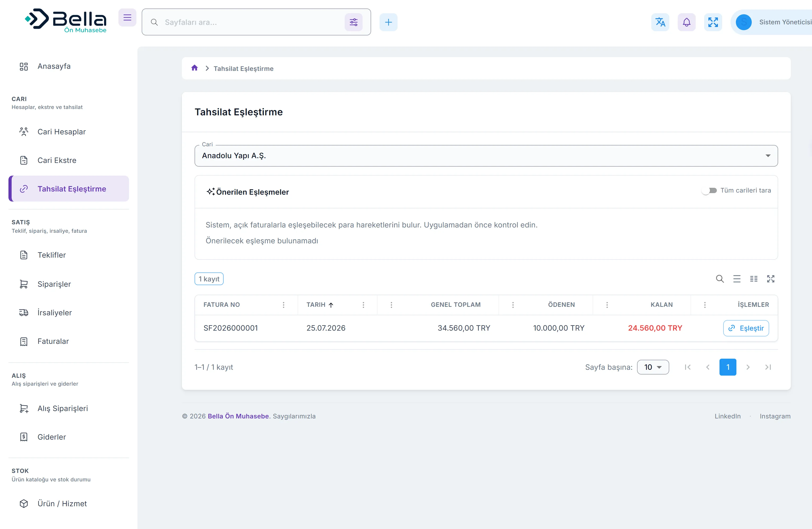Select page 1 pagination button
The height and width of the screenshot is (529, 812).
tap(728, 367)
